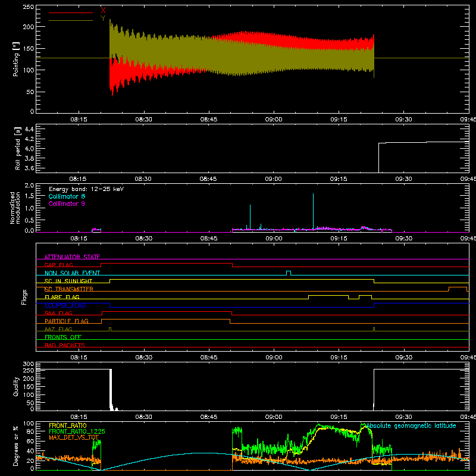Viewport: 476px width, 476px height.
Task: Click the SC_TRANSMITTER flag label
Action: 69,289
